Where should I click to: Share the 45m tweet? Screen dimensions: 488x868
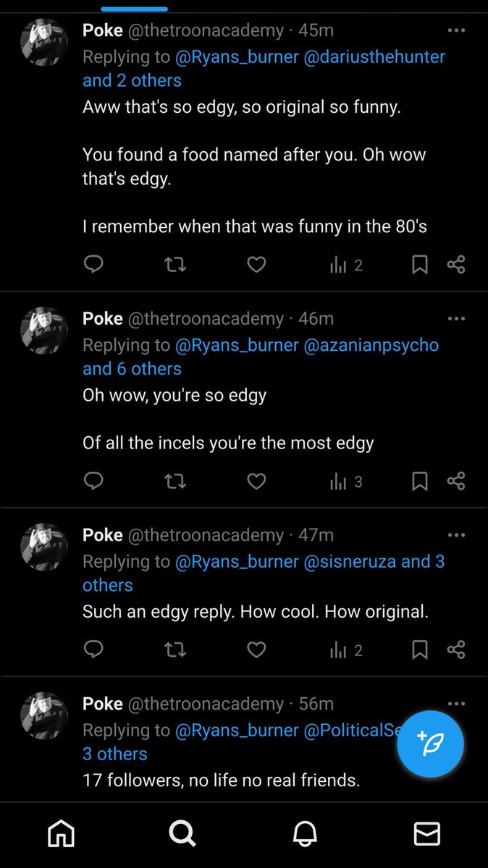456,265
